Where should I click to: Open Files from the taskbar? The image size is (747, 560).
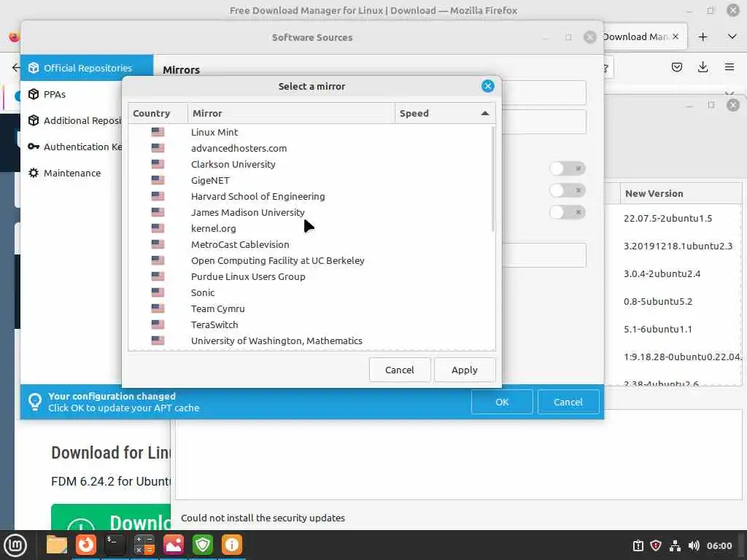coord(57,545)
